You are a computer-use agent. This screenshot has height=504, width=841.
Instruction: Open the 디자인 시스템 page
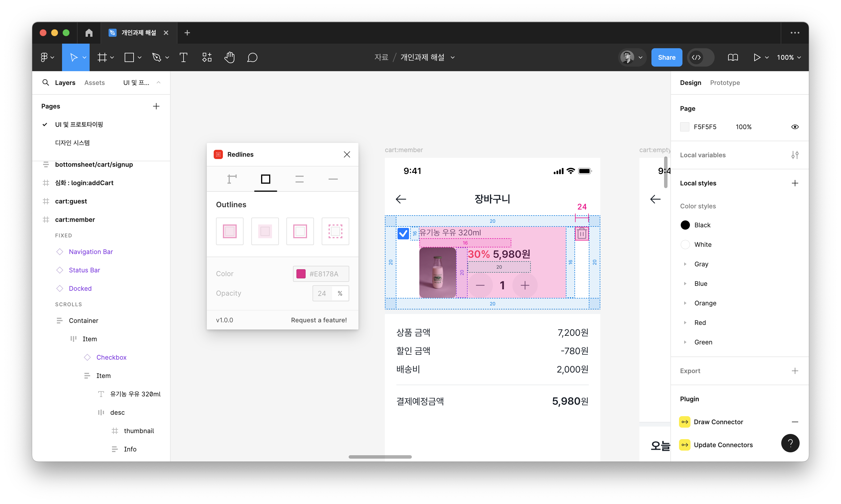tap(72, 143)
